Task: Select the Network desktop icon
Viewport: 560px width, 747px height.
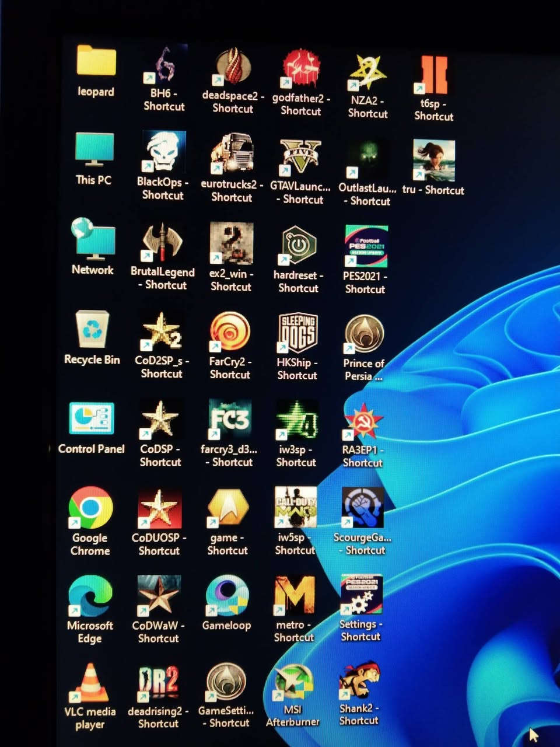Action: click(x=93, y=239)
